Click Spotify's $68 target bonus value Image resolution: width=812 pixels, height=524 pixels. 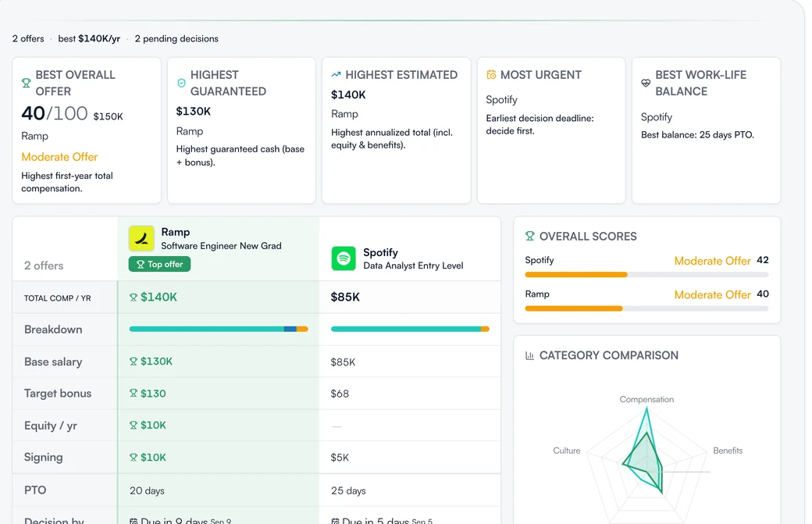340,394
